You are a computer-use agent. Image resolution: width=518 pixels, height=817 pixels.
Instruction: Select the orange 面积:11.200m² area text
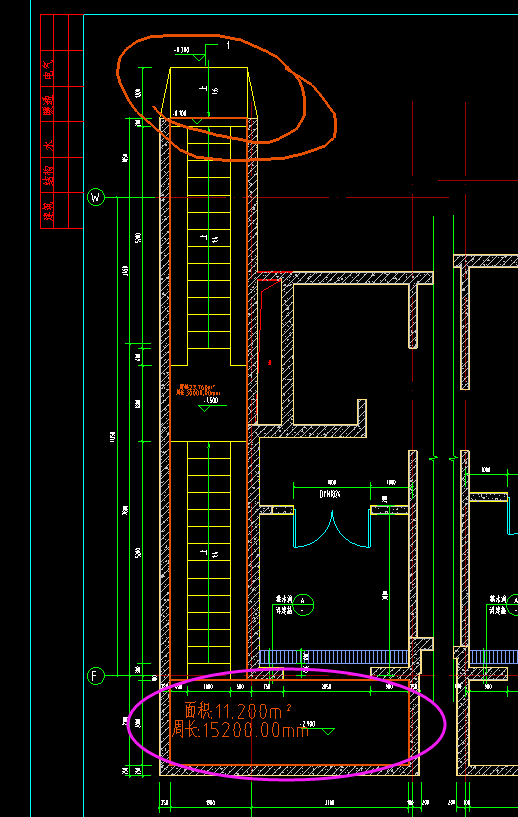238,711
